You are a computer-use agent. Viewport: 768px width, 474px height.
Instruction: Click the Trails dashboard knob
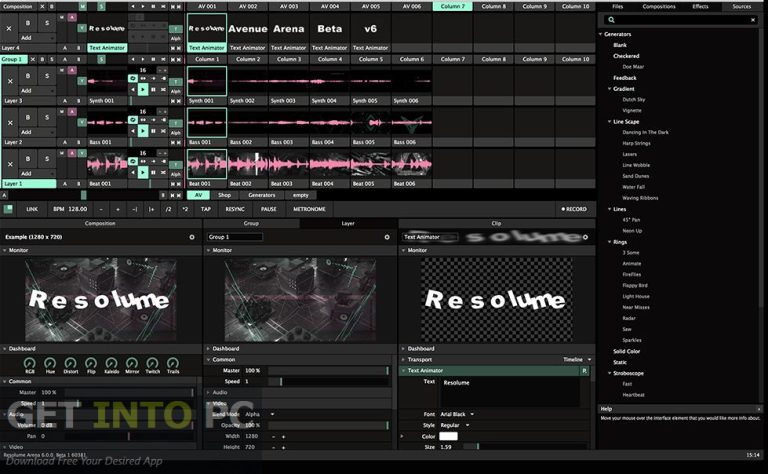(x=173, y=363)
